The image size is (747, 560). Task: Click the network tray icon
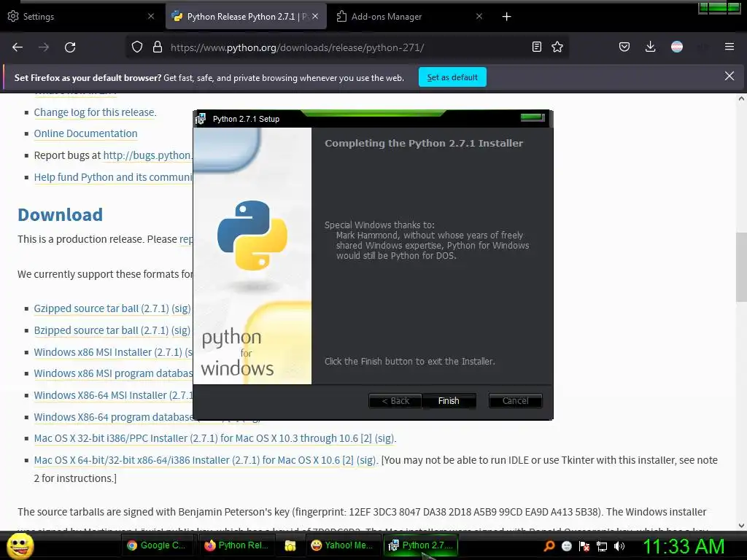[x=602, y=546]
